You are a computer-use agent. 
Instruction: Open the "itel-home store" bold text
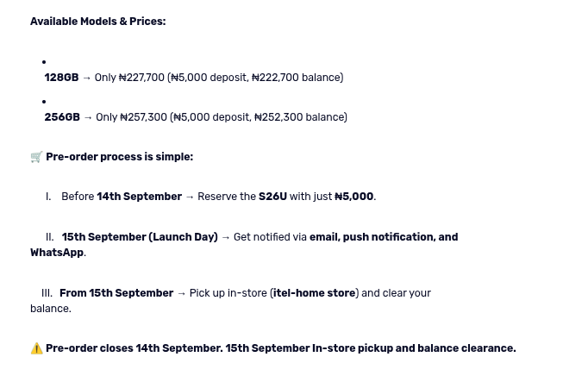coord(314,293)
